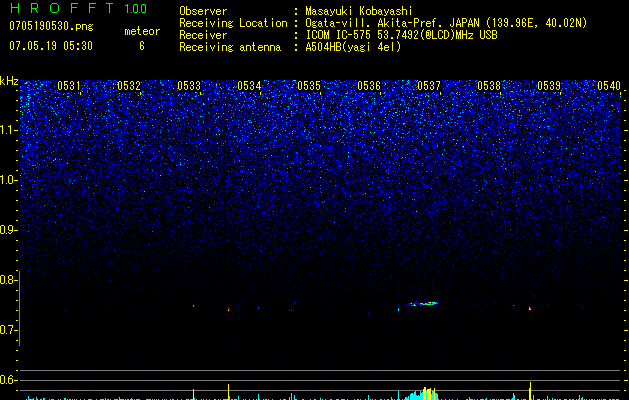629x400 pixels.
Task: Click time marker 0531
Action: [69, 85]
